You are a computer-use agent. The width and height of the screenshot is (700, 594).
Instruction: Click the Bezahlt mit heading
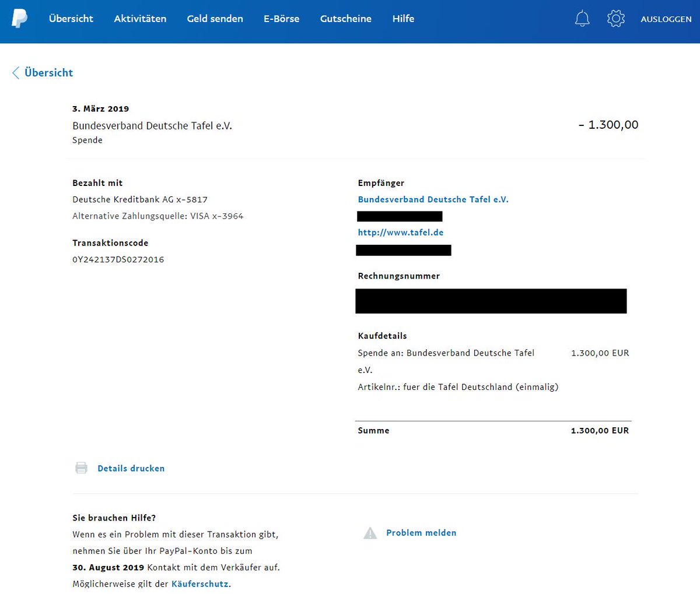(97, 183)
